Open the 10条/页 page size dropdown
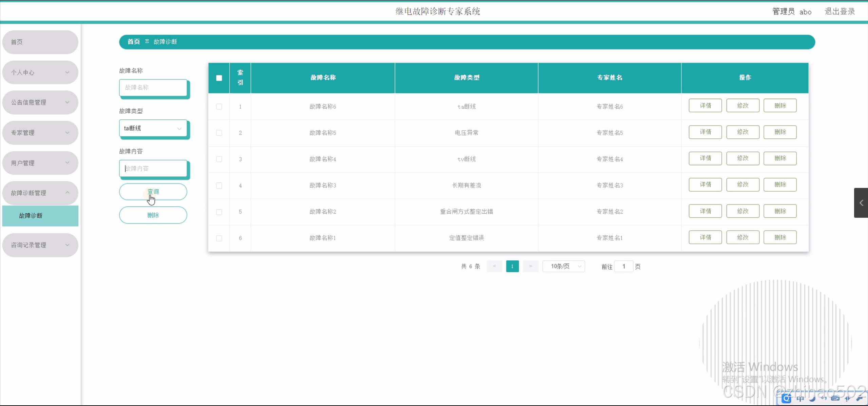 click(x=563, y=266)
